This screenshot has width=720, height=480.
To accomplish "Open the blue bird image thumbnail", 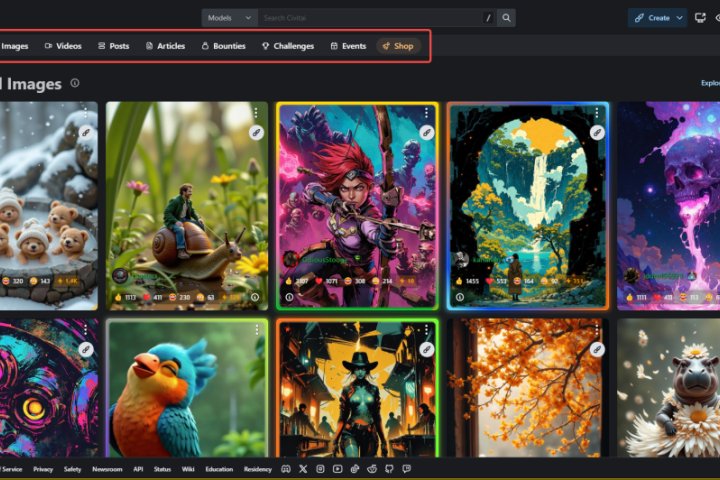I will pos(186,388).
